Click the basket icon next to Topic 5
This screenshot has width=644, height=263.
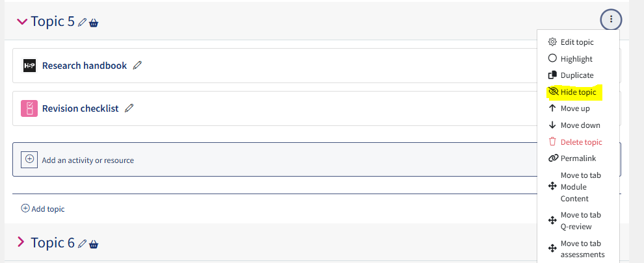pyautogui.click(x=94, y=23)
